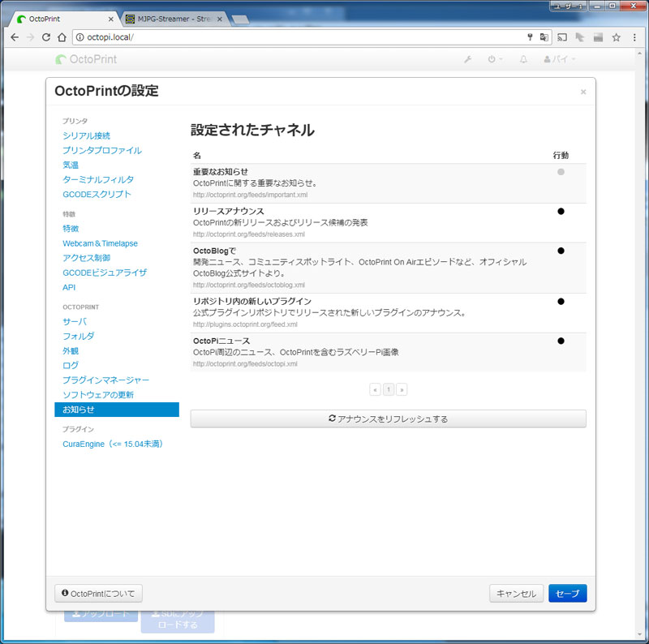Reload the octopi.local page
This screenshot has height=644, width=649.
pos(46,37)
